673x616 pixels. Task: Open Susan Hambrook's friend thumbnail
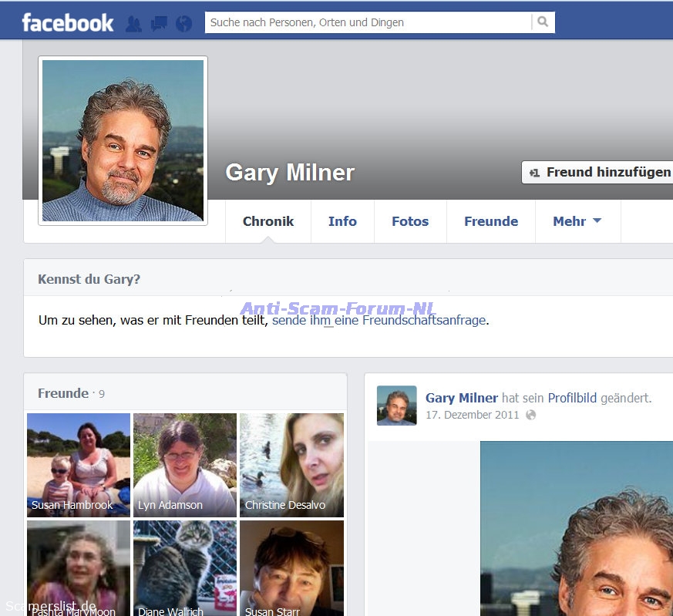(x=79, y=464)
